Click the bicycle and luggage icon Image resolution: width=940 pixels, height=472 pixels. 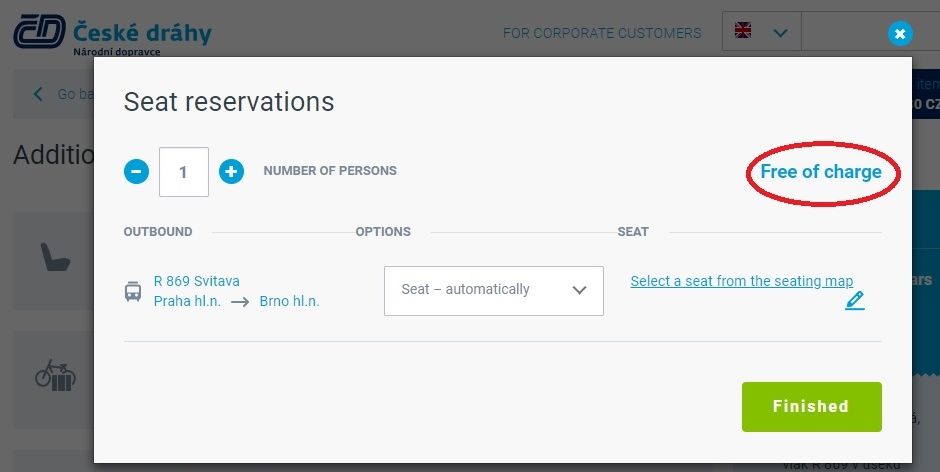(x=55, y=375)
